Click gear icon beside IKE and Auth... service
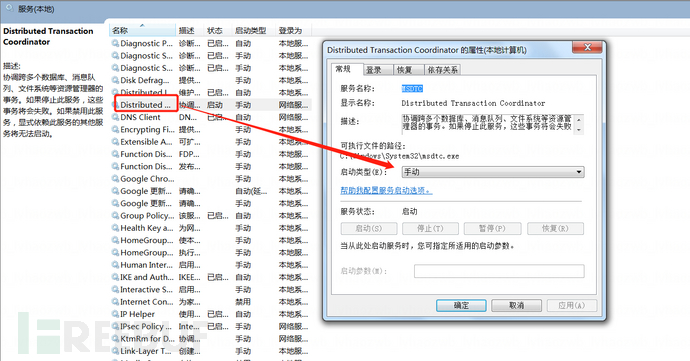This screenshot has height=361, width=690. pos(115,277)
